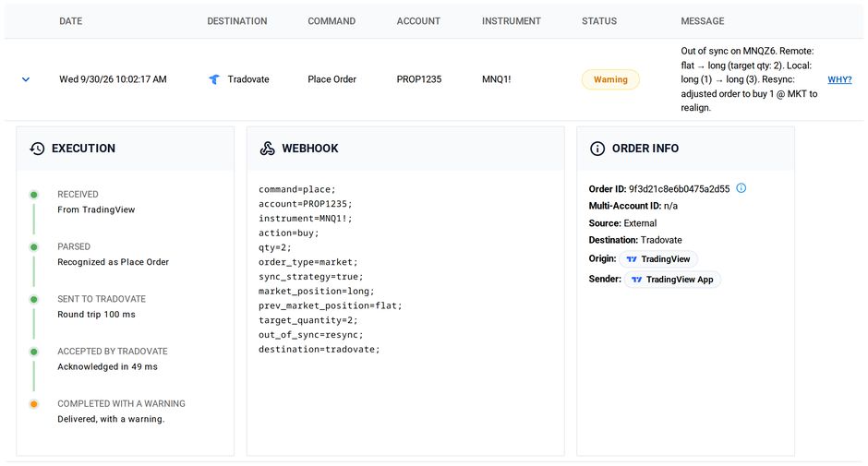
Task: Click the prev_market_position=flat; webhook line
Action: click(330, 305)
